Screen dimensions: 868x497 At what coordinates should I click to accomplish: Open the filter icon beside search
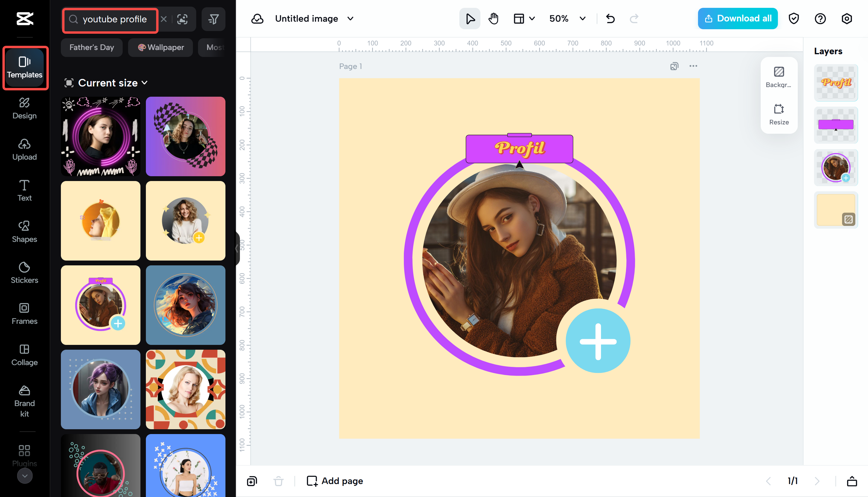213,19
